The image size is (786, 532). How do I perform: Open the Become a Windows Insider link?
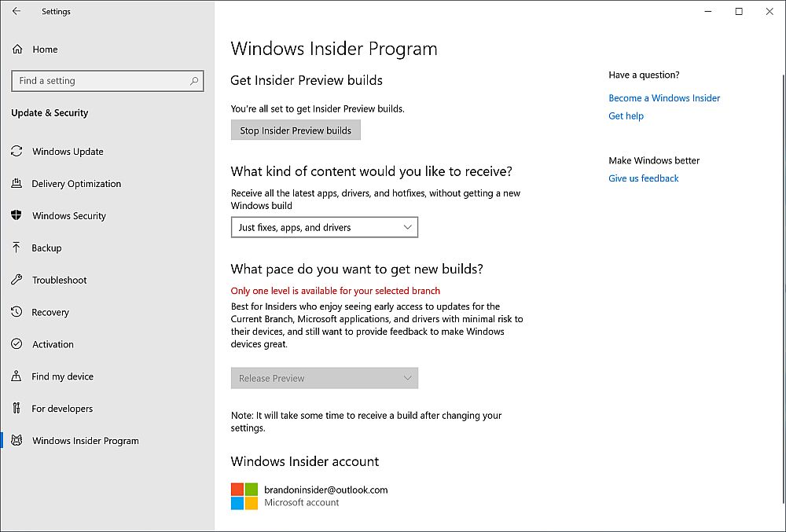click(664, 98)
